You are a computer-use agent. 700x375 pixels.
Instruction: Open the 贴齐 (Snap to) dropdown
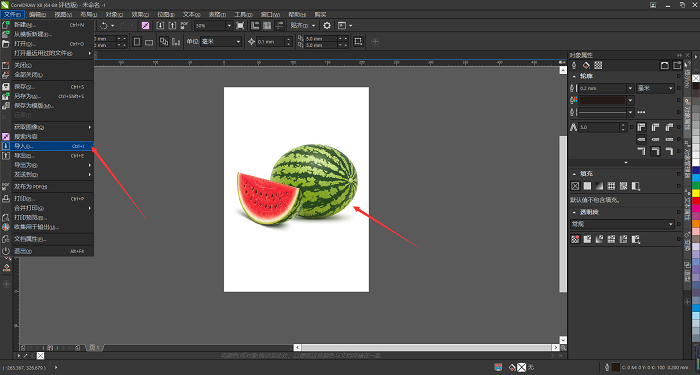(303, 26)
